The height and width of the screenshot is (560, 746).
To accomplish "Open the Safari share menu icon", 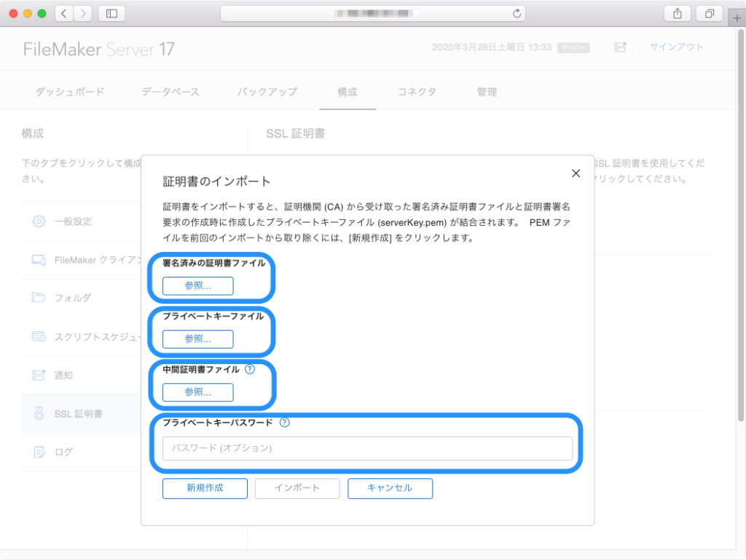I will 678,13.
